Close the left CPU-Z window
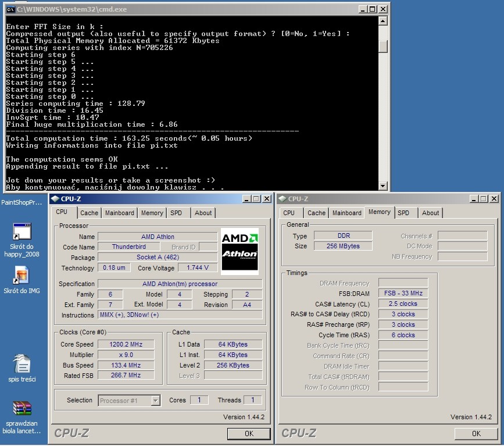This screenshot has height=446, width=504. pos(267,199)
